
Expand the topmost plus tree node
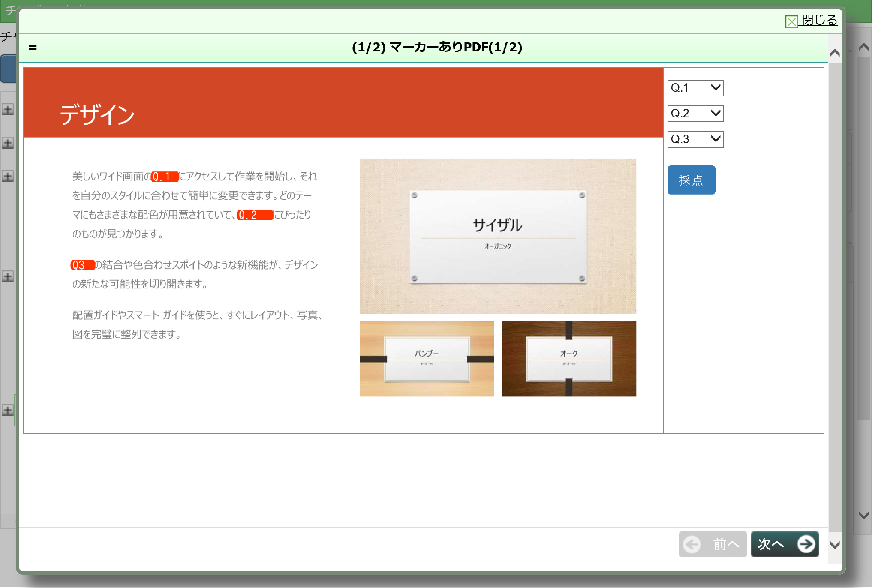coord(8,110)
